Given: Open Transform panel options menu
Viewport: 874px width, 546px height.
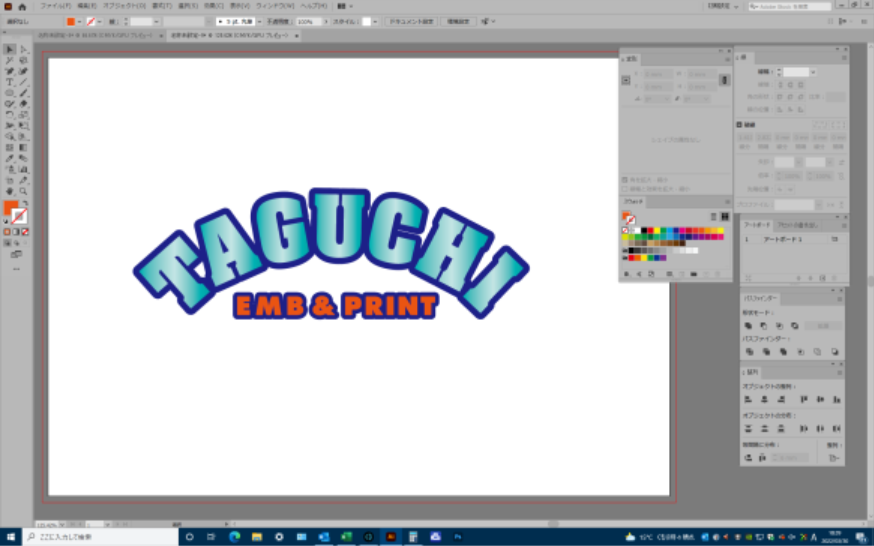Looking at the screenshot, I should click(x=727, y=60).
